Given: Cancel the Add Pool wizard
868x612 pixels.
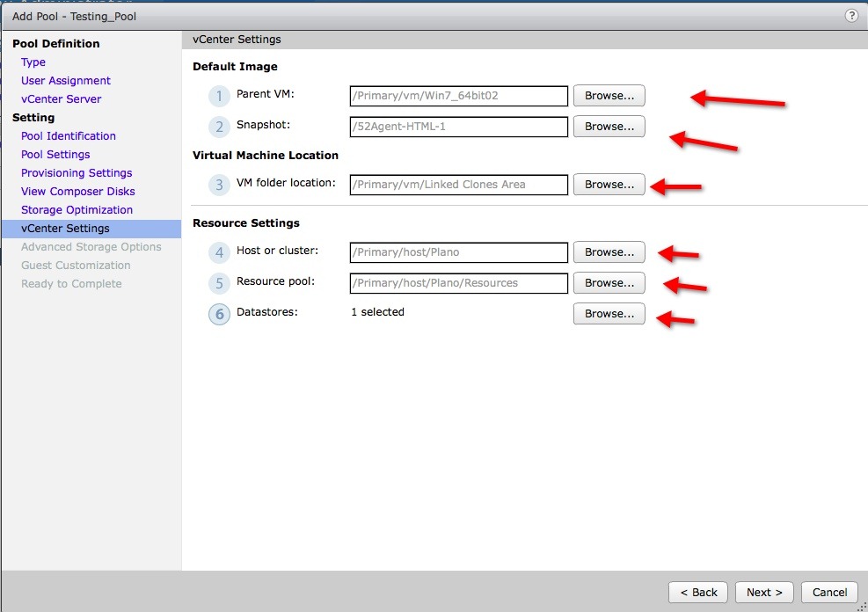Looking at the screenshot, I should coord(829,592).
